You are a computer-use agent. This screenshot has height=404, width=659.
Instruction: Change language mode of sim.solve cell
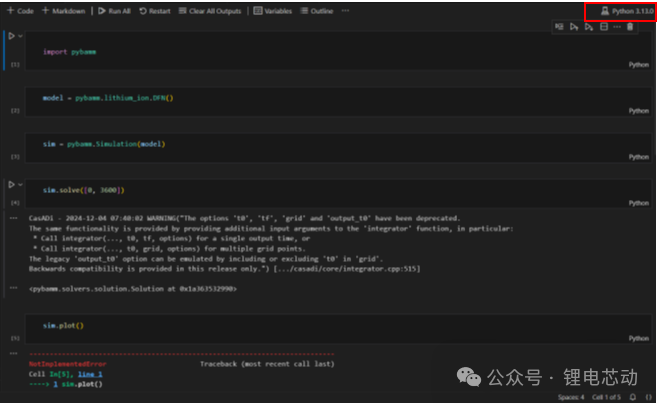[638, 203]
